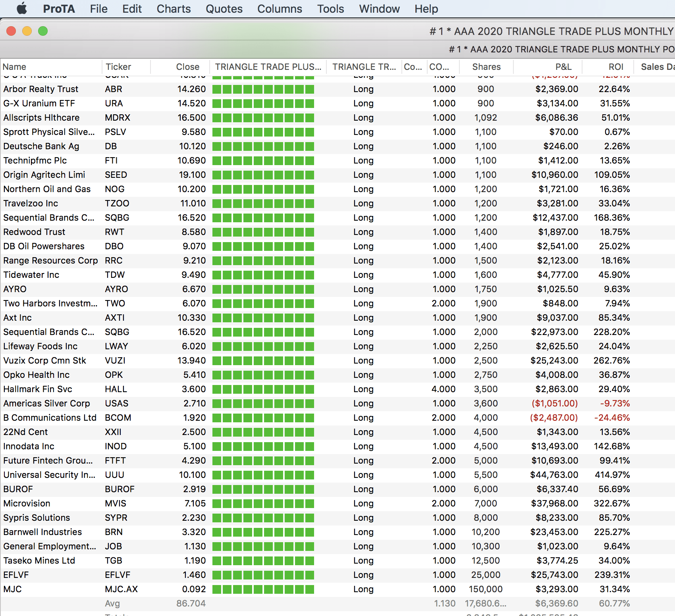
Task: Click Taseko Mines Ltd name
Action: click(39, 560)
